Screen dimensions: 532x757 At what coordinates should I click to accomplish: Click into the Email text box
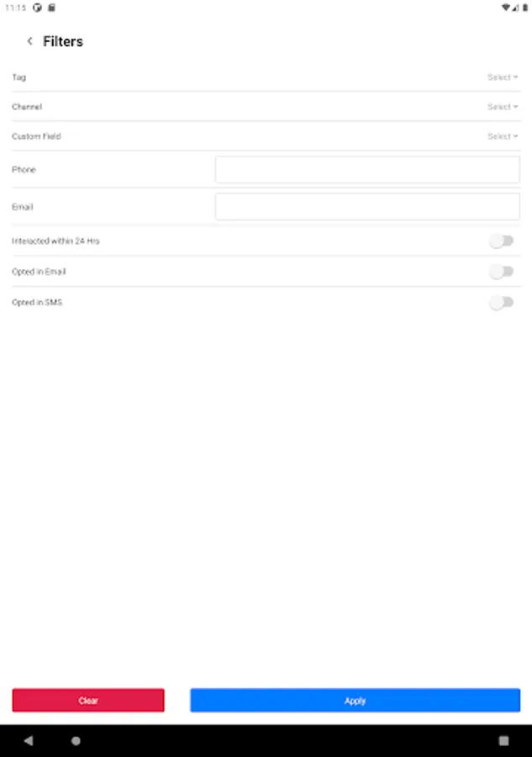(x=367, y=207)
